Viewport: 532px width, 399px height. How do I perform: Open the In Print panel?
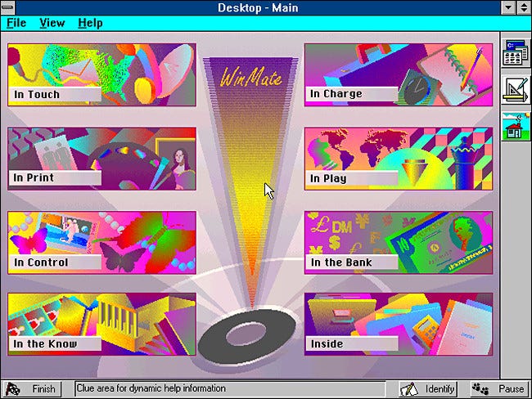[101, 159]
